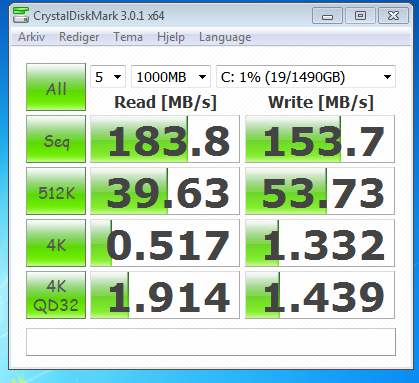
Task: Open the Rediger menu
Action: [79, 37]
